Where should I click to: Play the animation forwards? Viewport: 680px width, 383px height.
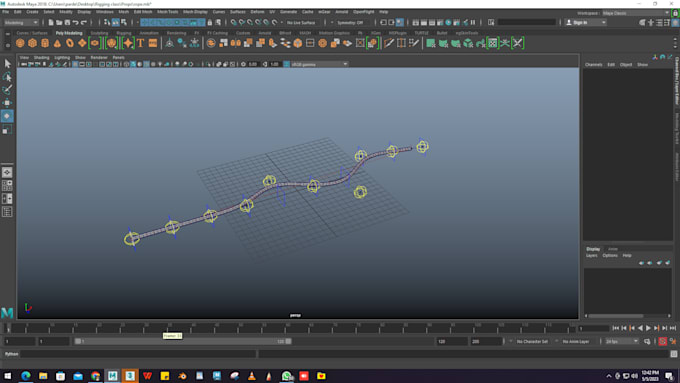click(x=648, y=328)
